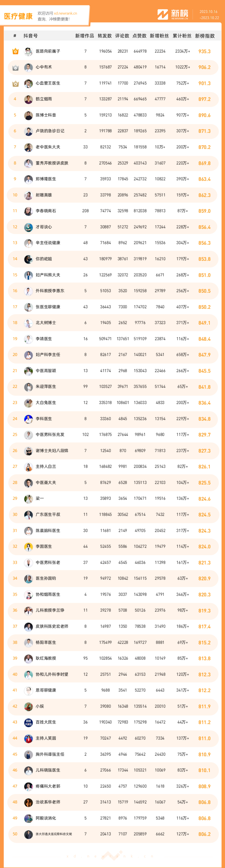The height and width of the screenshot is (868, 225).
Task: Open avatar of 百姓大民生
Action: (28, 722)
